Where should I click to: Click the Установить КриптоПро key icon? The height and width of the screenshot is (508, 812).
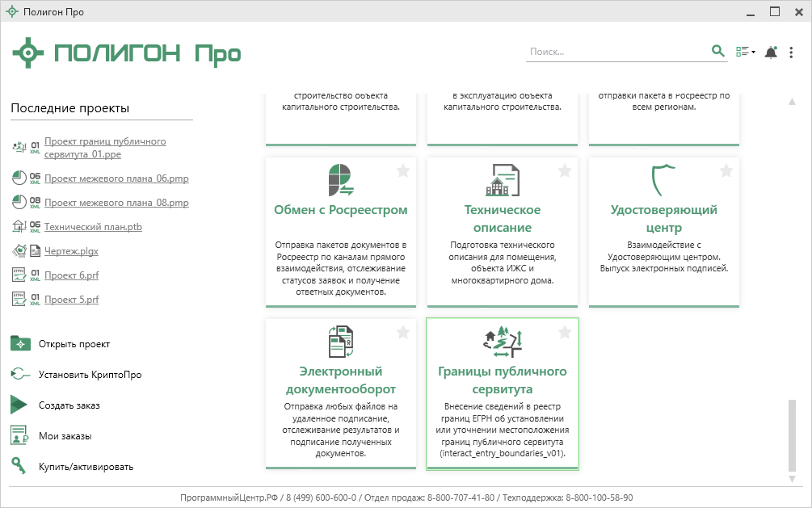pyautogui.click(x=20, y=375)
